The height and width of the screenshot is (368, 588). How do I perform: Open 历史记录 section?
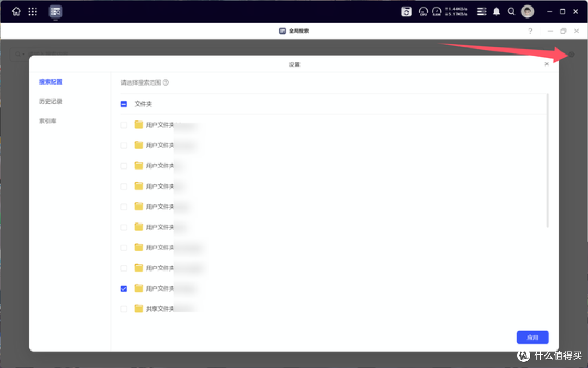(50, 101)
